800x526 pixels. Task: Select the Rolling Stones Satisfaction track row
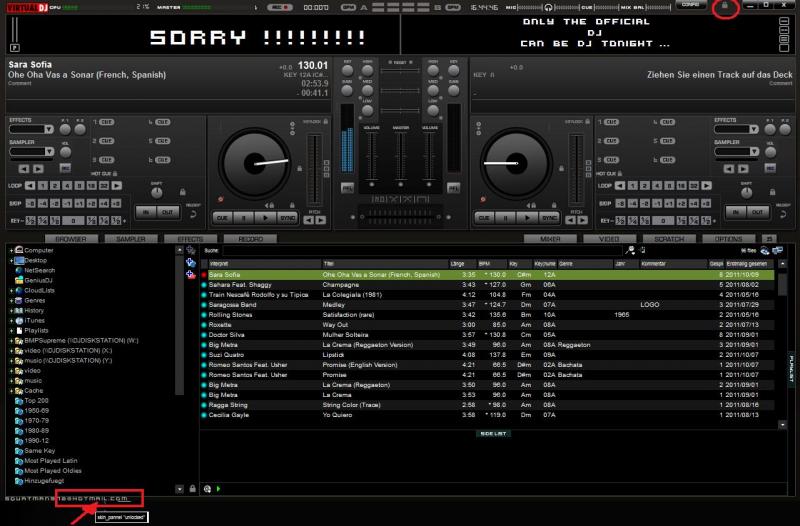point(487,315)
